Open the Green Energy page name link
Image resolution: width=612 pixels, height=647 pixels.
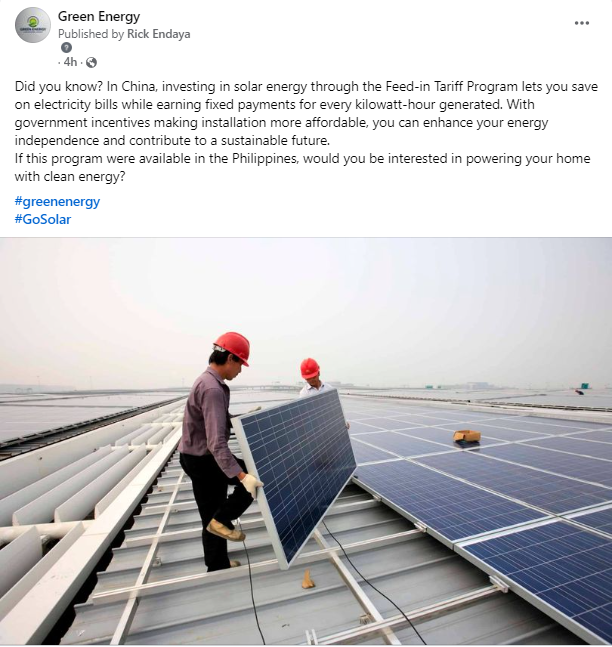click(x=99, y=17)
